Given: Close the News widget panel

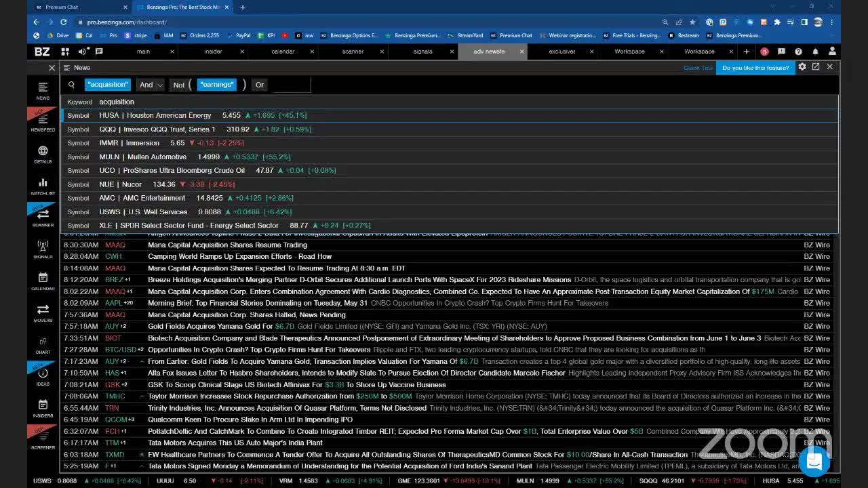Looking at the screenshot, I should point(829,67).
